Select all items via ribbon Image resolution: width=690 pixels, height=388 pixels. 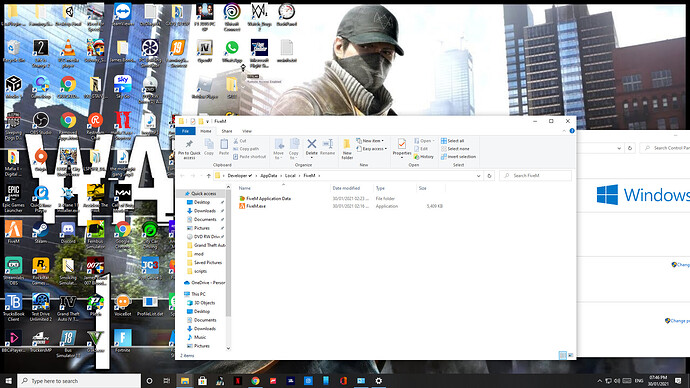click(x=453, y=141)
